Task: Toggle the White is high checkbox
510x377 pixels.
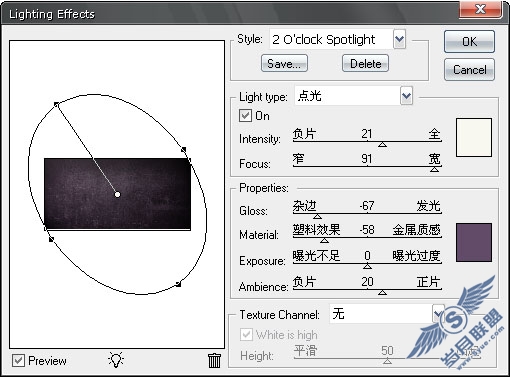Action: (246, 334)
